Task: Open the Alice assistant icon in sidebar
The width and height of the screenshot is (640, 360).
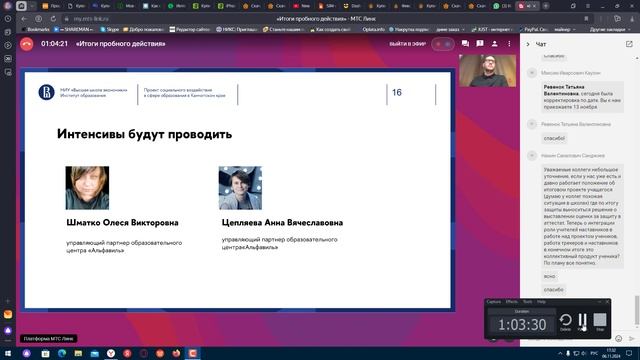Action: click(x=8, y=330)
